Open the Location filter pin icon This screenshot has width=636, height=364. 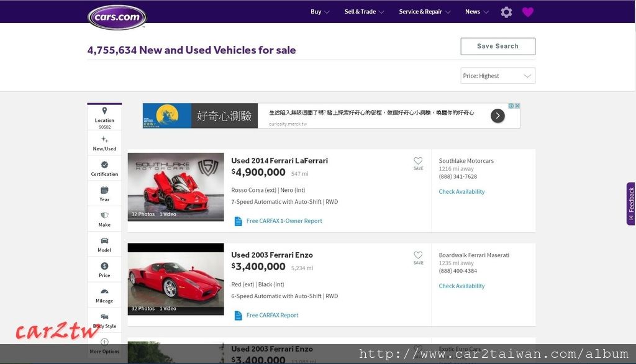click(104, 111)
